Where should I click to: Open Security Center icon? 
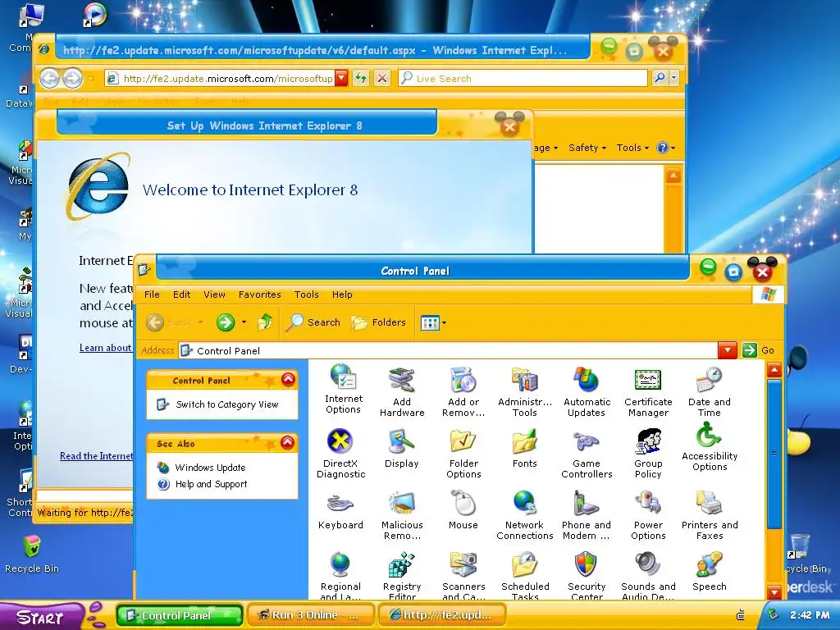point(587,575)
